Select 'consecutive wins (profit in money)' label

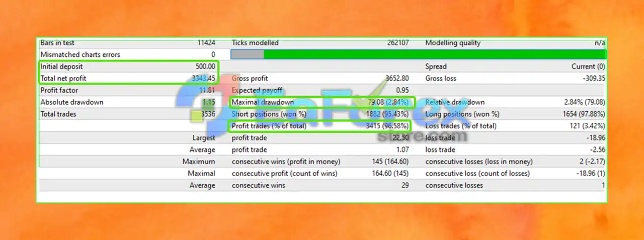pyautogui.click(x=286, y=162)
